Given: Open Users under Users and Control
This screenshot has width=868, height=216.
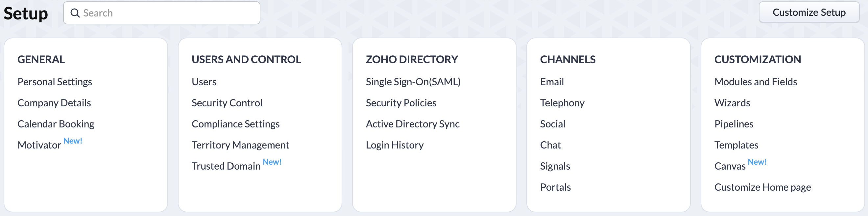Looking at the screenshot, I should coord(204,82).
